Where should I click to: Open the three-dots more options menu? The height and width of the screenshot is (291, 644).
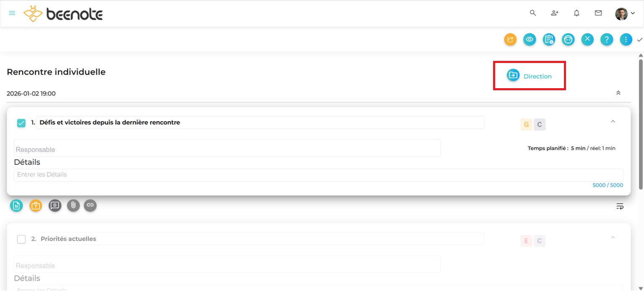(626, 39)
